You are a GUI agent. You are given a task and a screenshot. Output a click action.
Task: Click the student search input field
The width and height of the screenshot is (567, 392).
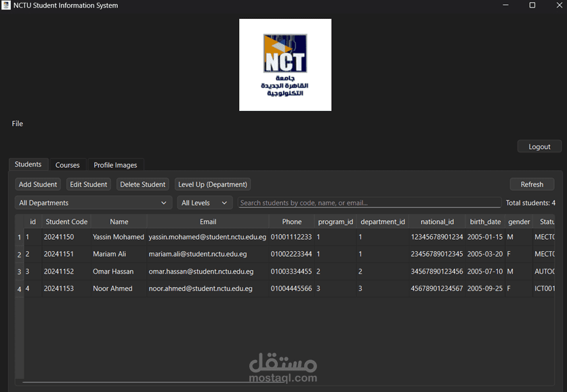point(370,202)
